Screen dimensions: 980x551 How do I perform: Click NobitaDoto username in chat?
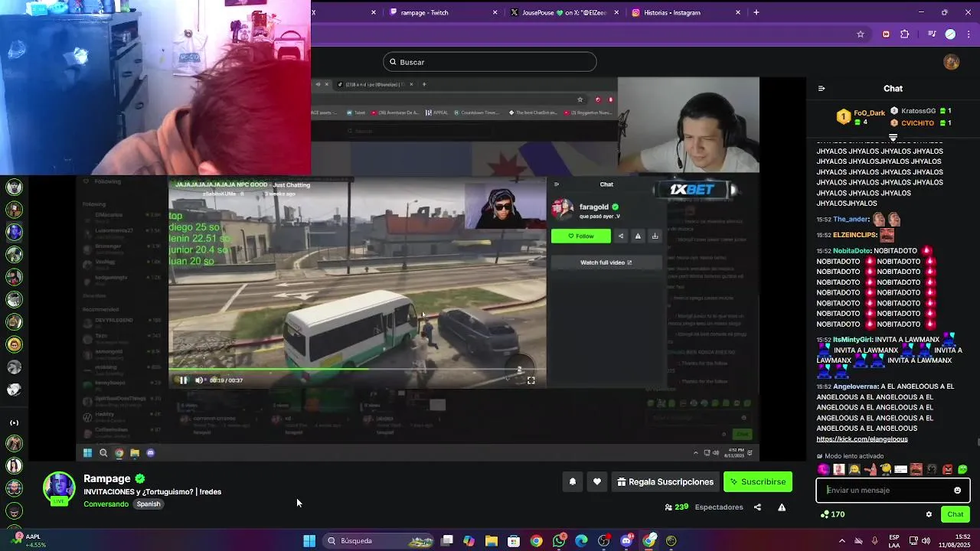851,251
